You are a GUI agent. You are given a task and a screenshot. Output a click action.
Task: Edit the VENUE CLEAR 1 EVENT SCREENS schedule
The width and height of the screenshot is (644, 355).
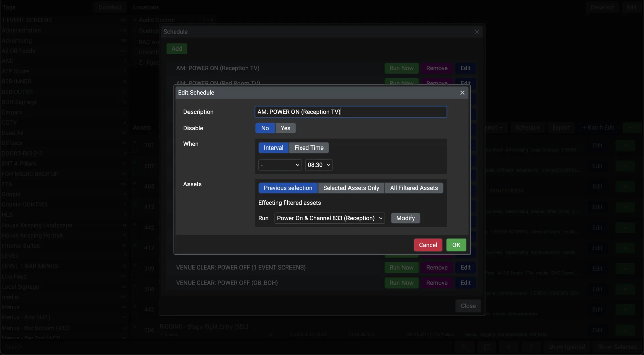tap(465, 268)
